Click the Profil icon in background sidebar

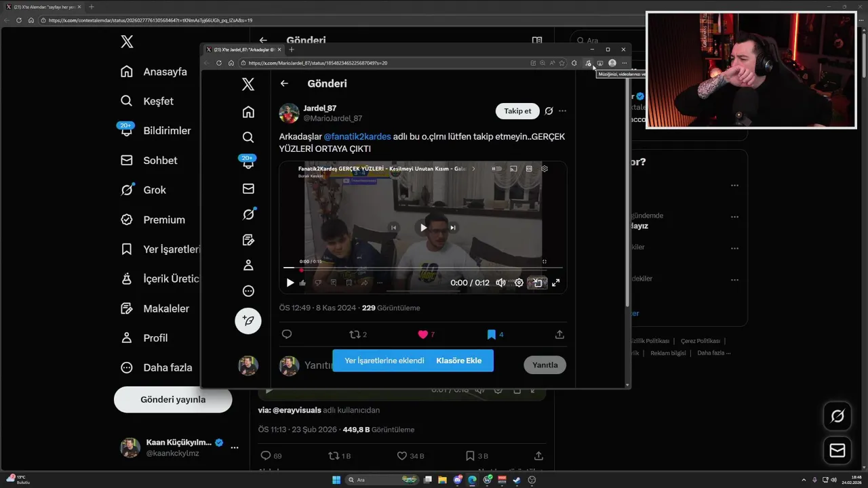tap(127, 338)
